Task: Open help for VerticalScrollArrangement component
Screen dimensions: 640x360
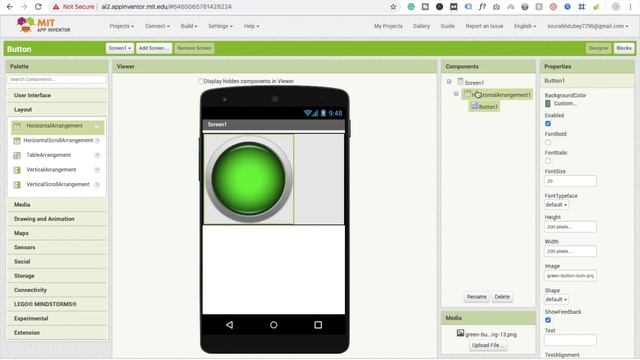Action: 97,184
